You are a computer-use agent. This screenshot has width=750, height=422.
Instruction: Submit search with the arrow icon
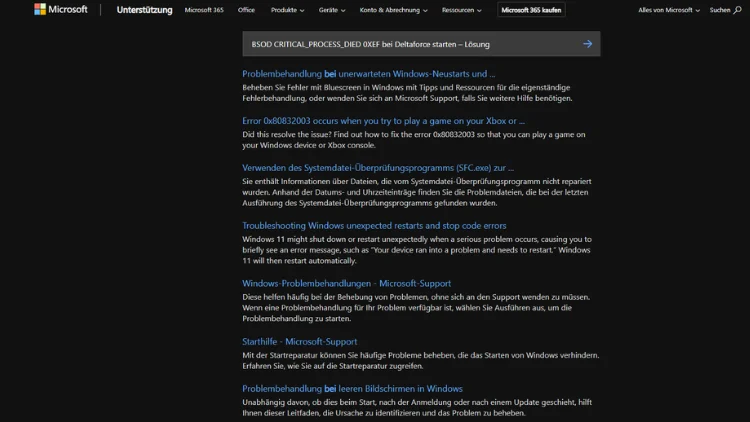tap(587, 44)
